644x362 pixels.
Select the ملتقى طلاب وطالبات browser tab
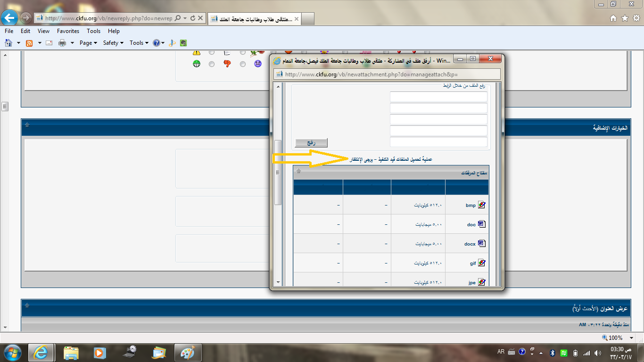click(255, 19)
